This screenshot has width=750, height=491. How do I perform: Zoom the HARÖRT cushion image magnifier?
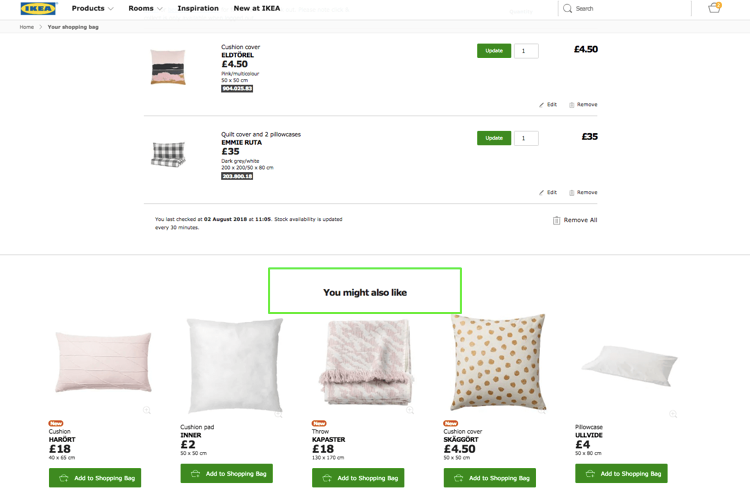point(147,410)
